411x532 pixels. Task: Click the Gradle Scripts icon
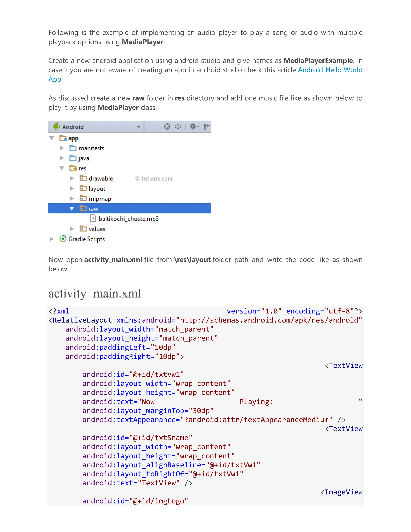63,239
